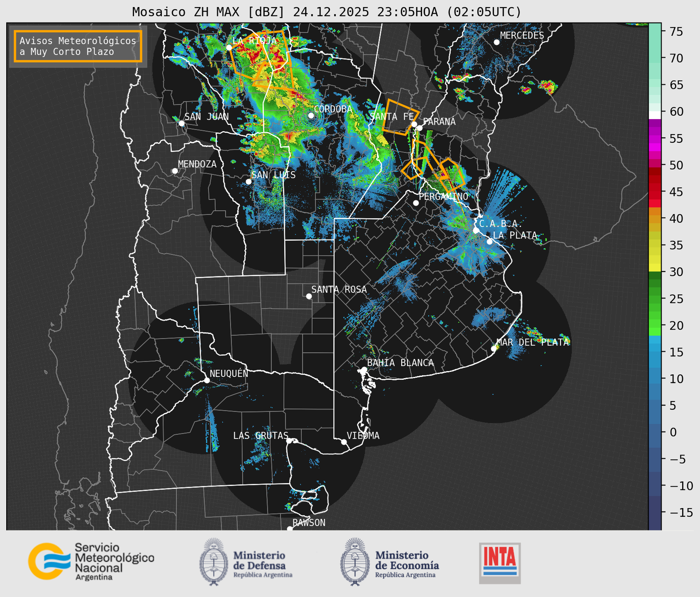Click the NEUQUÉN city label
Image resolution: width=700 pixels, height=597 pixels.
[229, 374]
